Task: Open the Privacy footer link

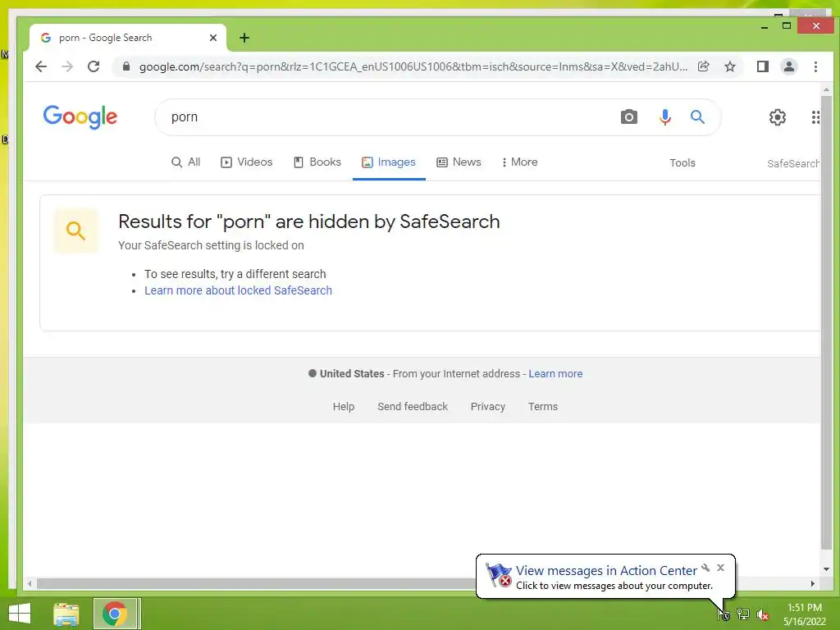Action: 487,407
